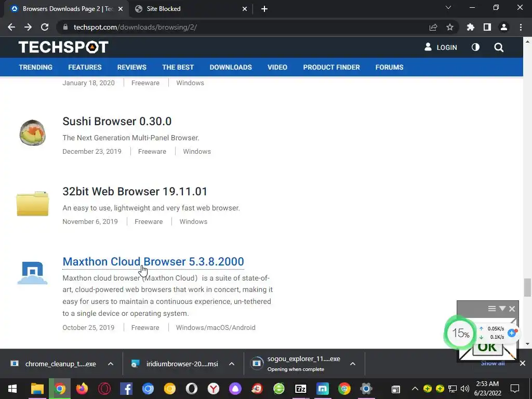View site information lock icon
The width and height of the screenshot is (532, 399).
pyautogui.click(x=65, y=27)
